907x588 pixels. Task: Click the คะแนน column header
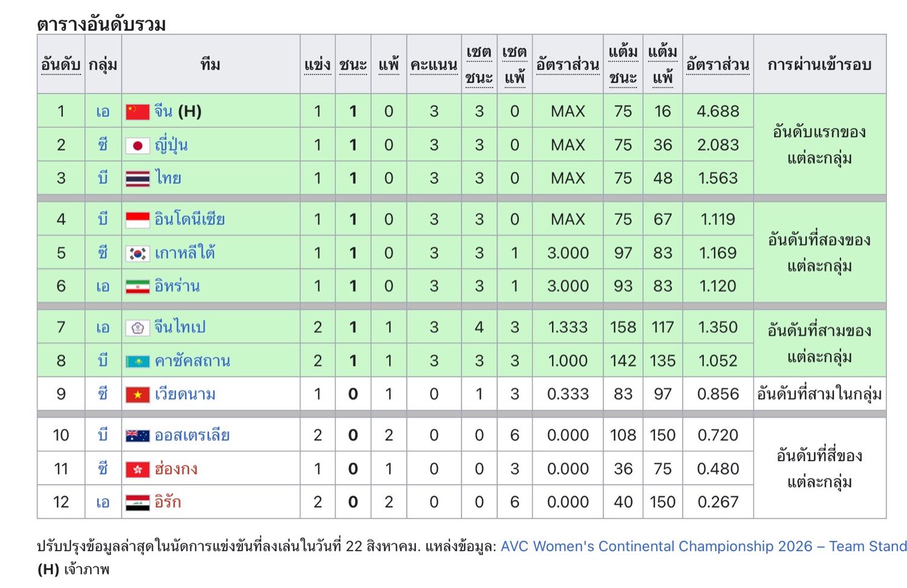click(x=434, y=65)
